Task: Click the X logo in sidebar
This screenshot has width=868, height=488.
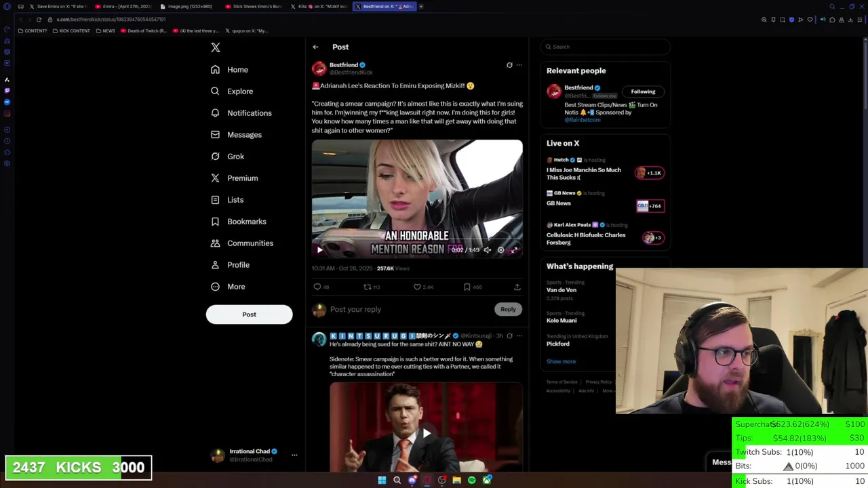Action: [215, 47]
